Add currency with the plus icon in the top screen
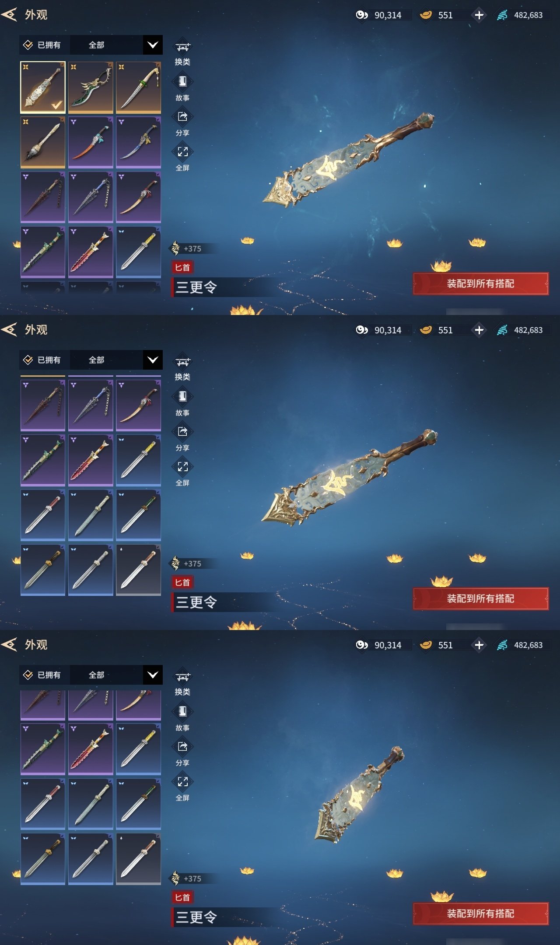This screenshot has height=945, width=560. pyautogui.click(x=479, y=15)
